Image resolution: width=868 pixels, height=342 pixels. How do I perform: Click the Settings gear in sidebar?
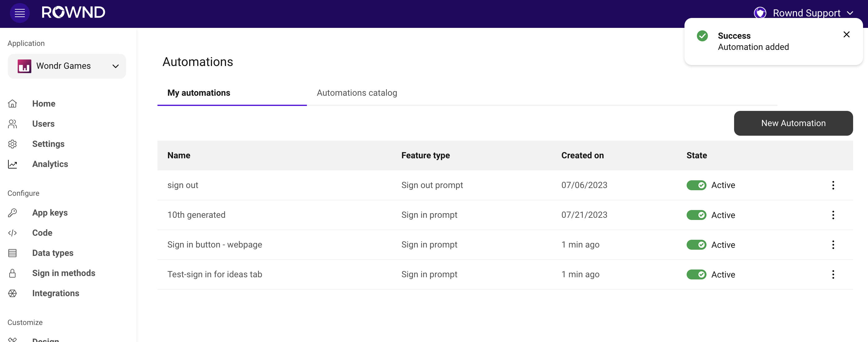(12, 144)
